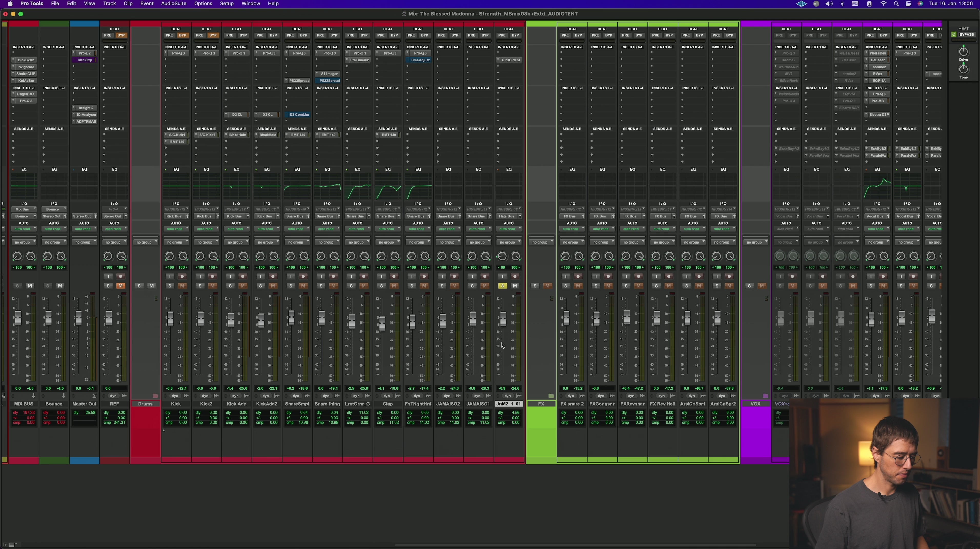Open MIX BUS input path selector

[x=23, y=209]
